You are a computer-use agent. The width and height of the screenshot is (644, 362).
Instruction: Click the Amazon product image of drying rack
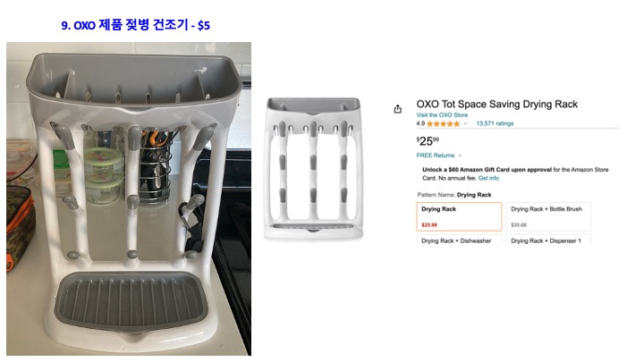pos(312,167)
